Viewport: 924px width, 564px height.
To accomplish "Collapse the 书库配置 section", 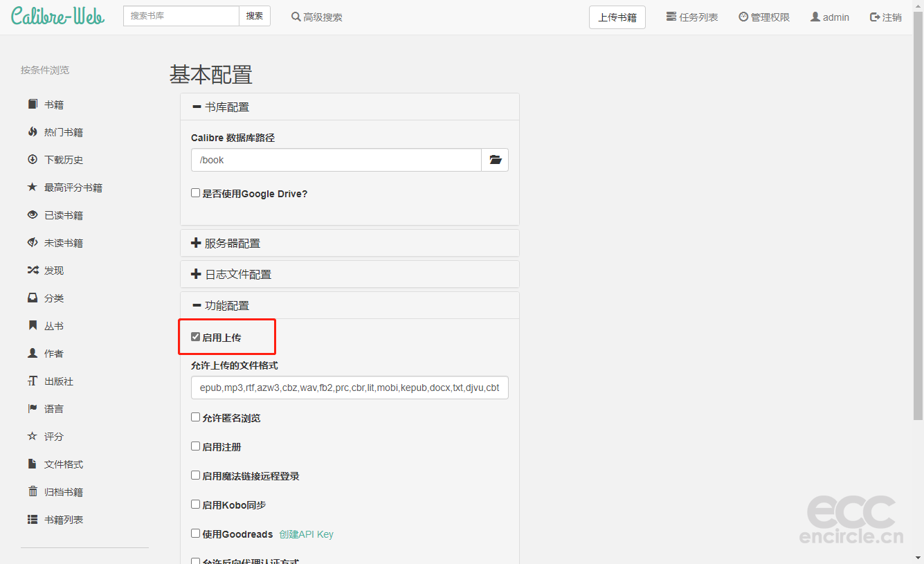I will point(226,107).
